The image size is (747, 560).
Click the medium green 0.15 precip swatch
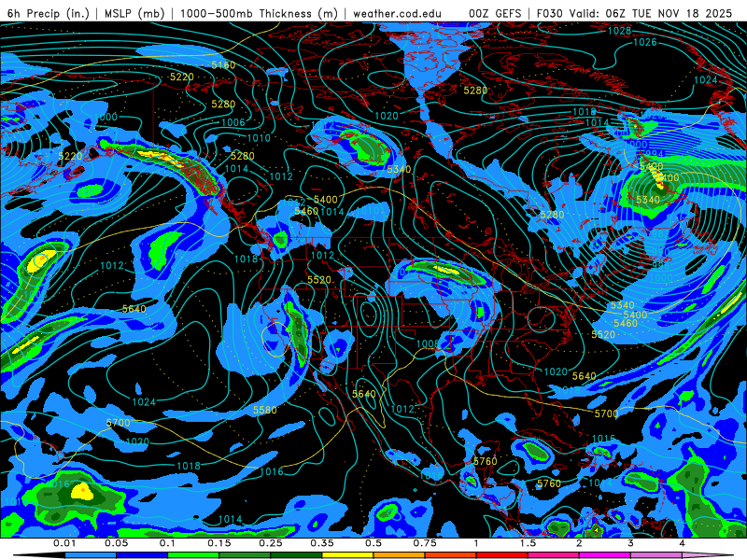tap(245, 555)
